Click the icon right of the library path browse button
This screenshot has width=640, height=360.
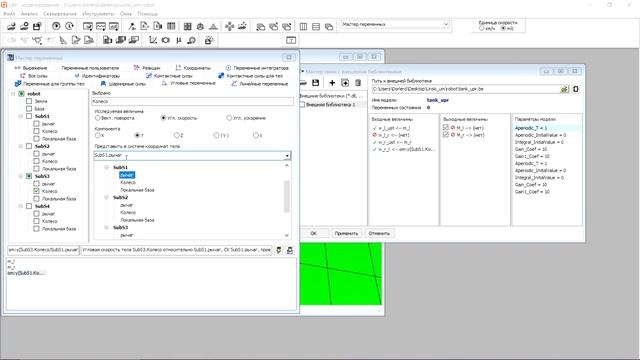pyautogui.click(x=576, y=89)
